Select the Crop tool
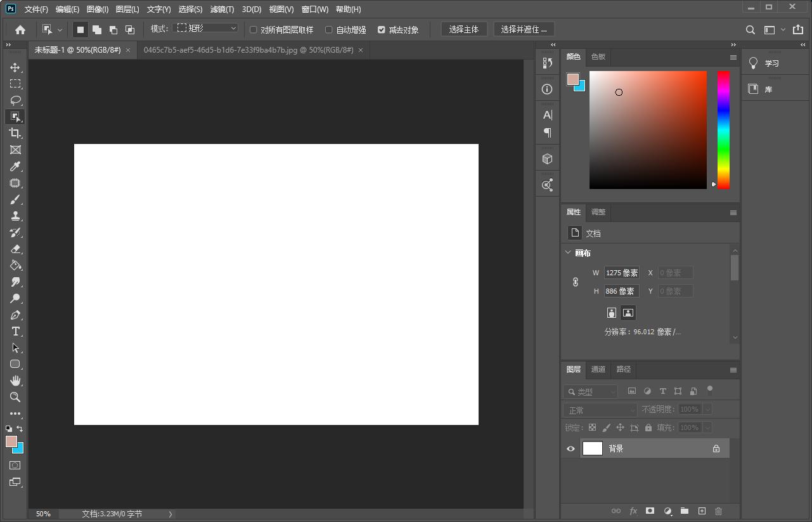The image size is (812, 522). pyautogui.click(x=15, y=133)
